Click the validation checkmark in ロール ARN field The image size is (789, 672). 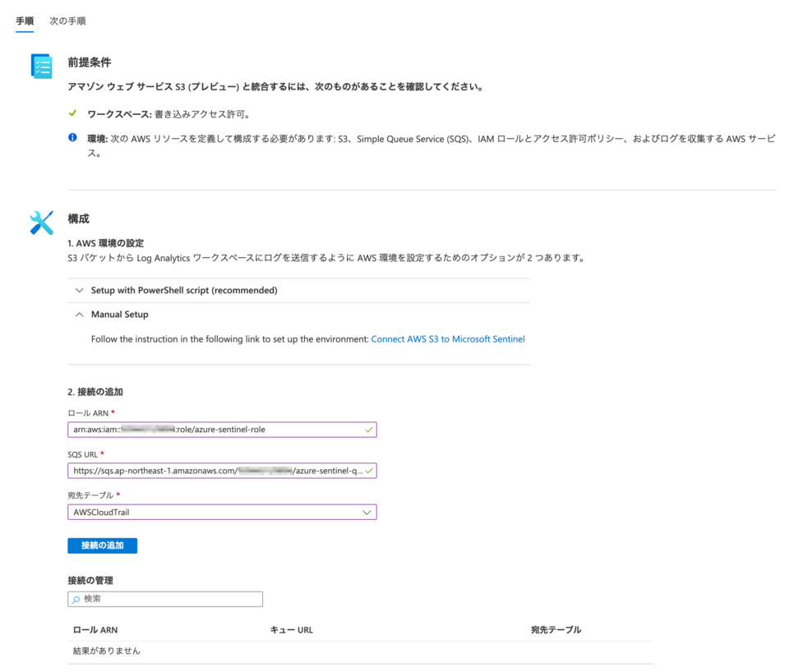[x=367, y=429]
